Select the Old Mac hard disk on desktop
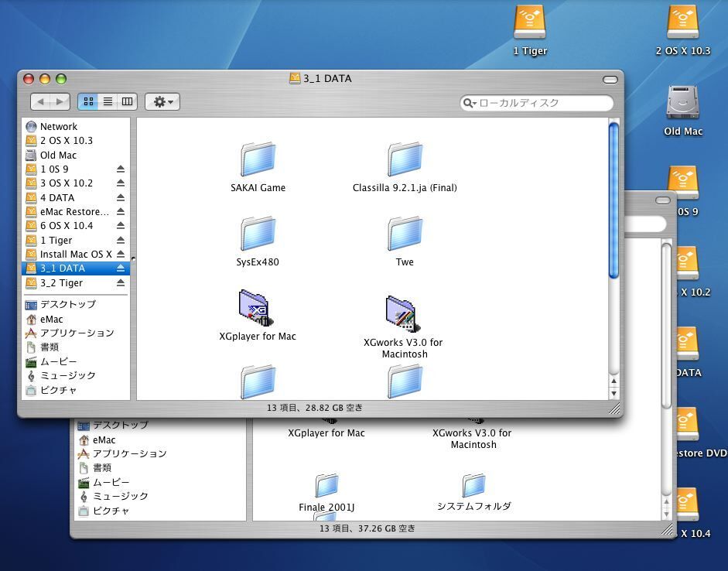728x571 pixels. (682, 104)
